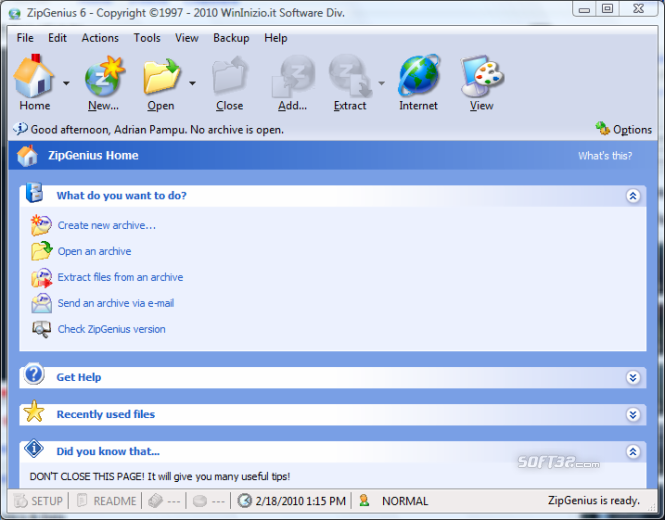Click the 'Recently used files' section title
665x520 pixels.
click(x=106, y=414)
